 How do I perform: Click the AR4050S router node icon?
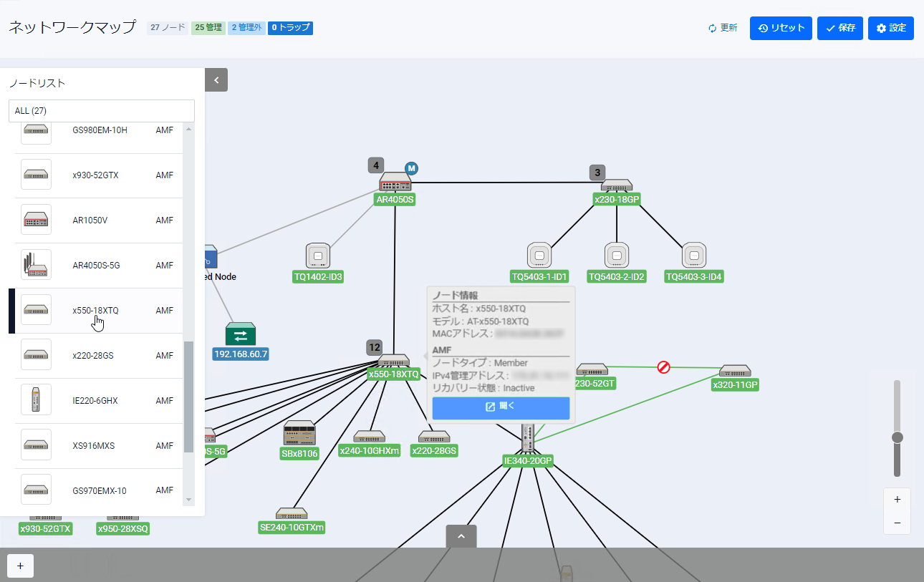point(395,182)
